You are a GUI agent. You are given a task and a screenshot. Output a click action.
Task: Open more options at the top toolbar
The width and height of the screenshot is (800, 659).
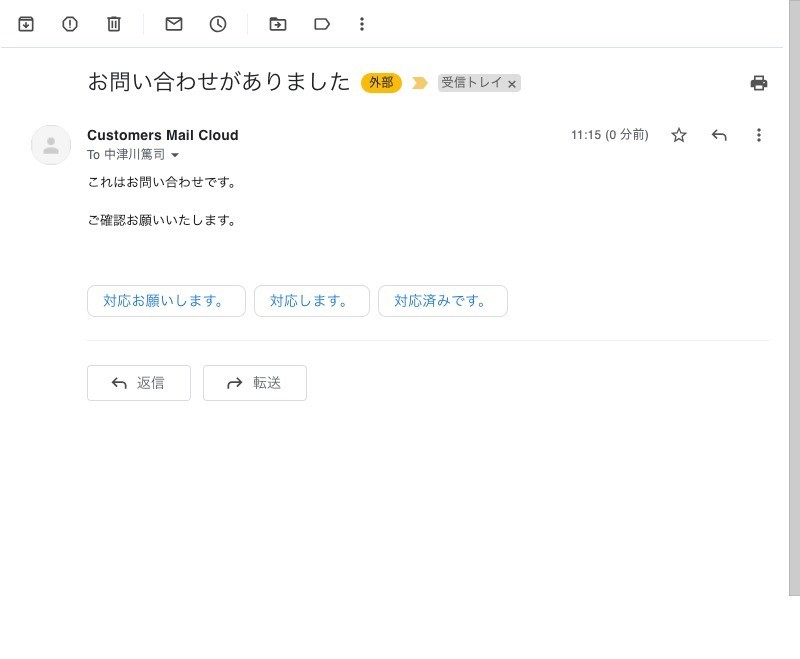pyautogui.click(x=362, y=24)
